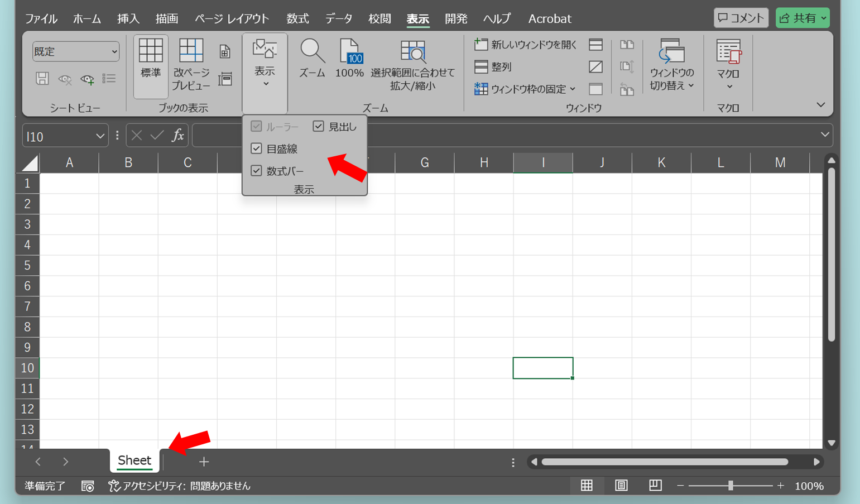Collapse the ribbon with the chevron
Image resolution: width=860 pixels, height=504 pixels.
820,105
